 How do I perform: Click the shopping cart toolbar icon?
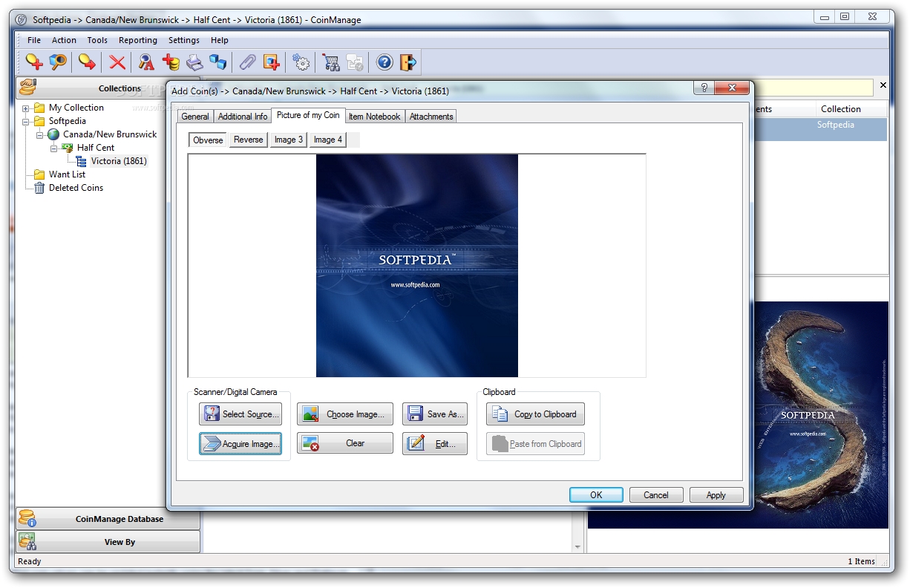coord(331,62)
